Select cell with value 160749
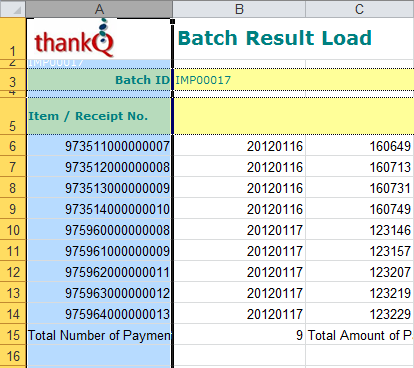This screenshot has height=368, width=414. (360, 209)
